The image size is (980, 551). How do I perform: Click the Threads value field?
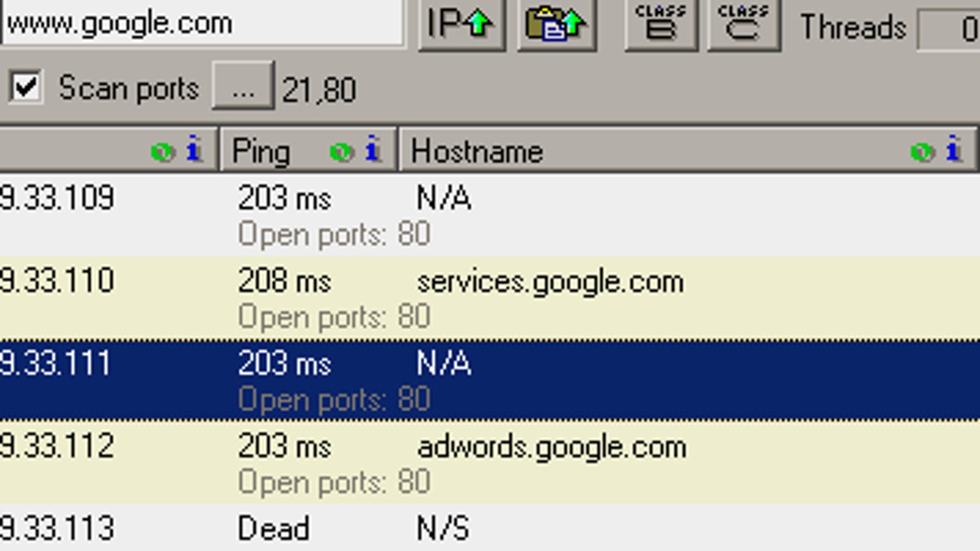949,29
